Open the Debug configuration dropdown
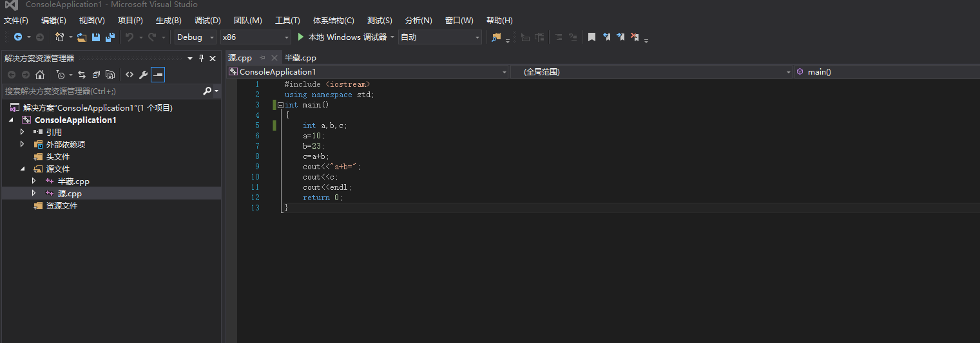The image size is (980, 343). 195,37
